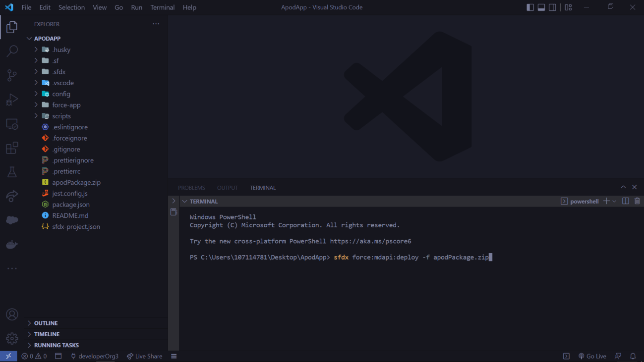Viewport: 644px width, 362px height.
Task: Click Go Live in the status bar
Action: [592, 356]
